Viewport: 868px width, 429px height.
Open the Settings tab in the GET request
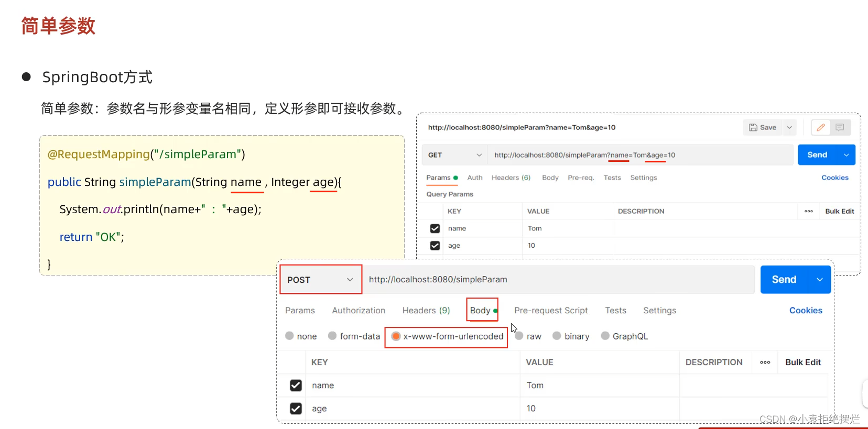pyautogui.click(x=644, y=178)
